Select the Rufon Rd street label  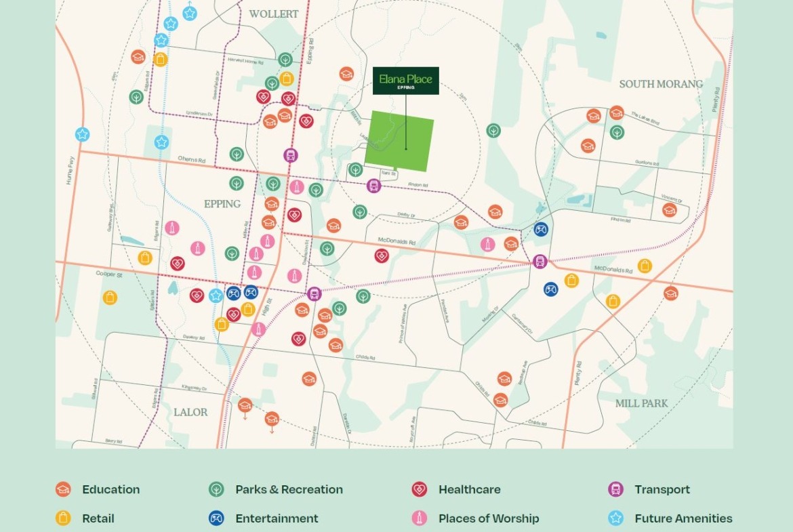pyautogui.click(x=418, y=185)
